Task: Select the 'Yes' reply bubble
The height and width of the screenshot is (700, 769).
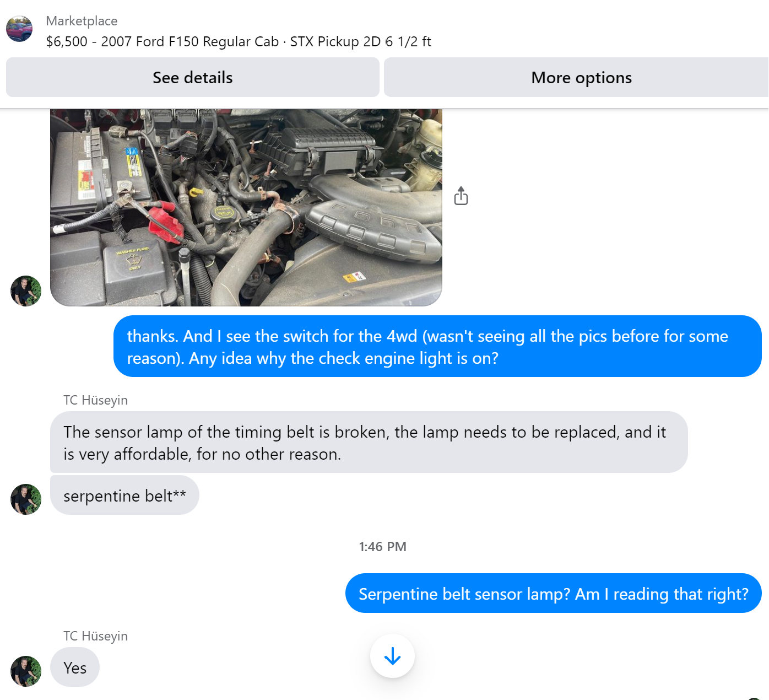Action: tap(75, 667)
